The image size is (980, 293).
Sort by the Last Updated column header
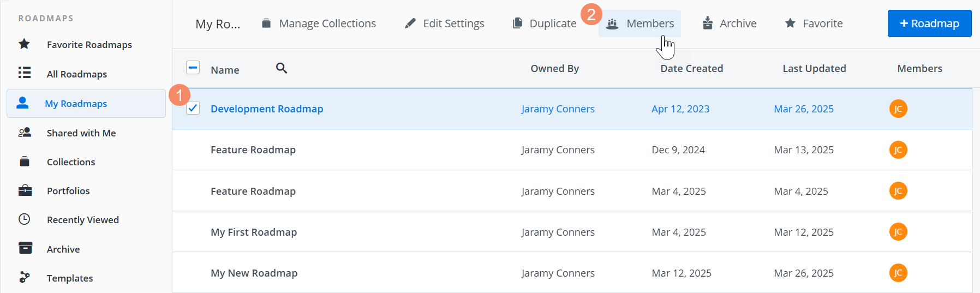point(814,69)
